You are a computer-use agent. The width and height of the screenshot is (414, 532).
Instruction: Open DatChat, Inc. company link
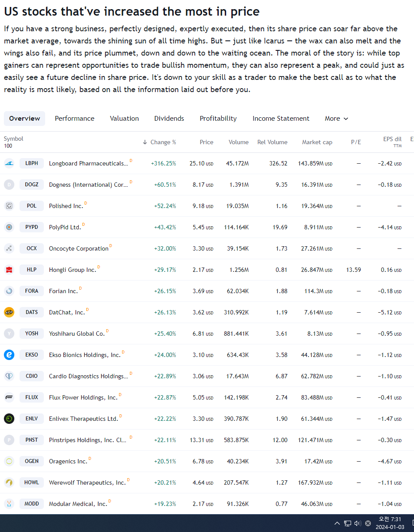pos(67,313)
